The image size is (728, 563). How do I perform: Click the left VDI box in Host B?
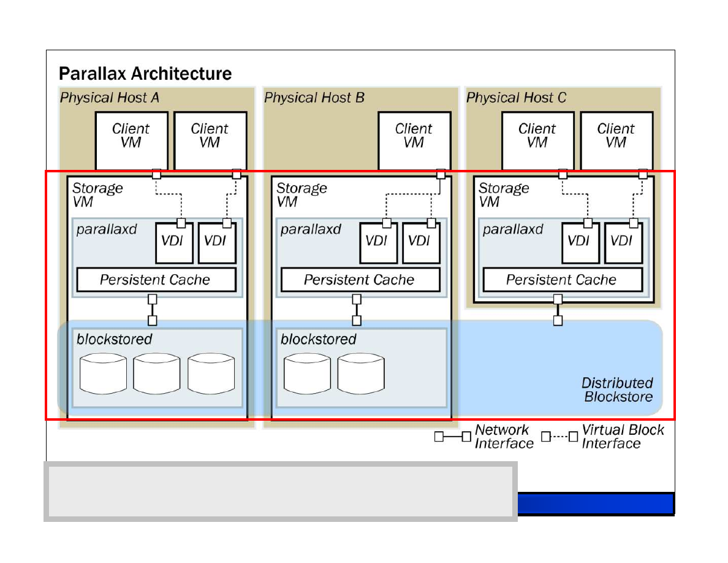[x=378, y=243]
